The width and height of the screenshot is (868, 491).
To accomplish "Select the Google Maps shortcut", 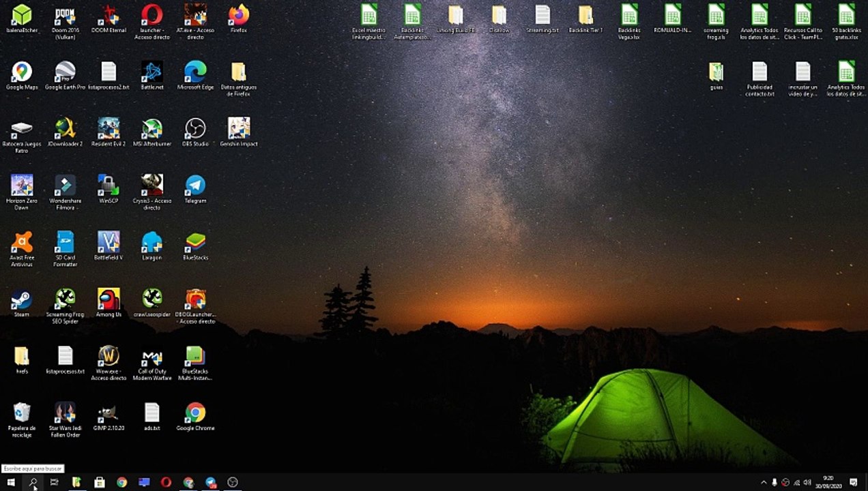I will (x=22, y=76).
